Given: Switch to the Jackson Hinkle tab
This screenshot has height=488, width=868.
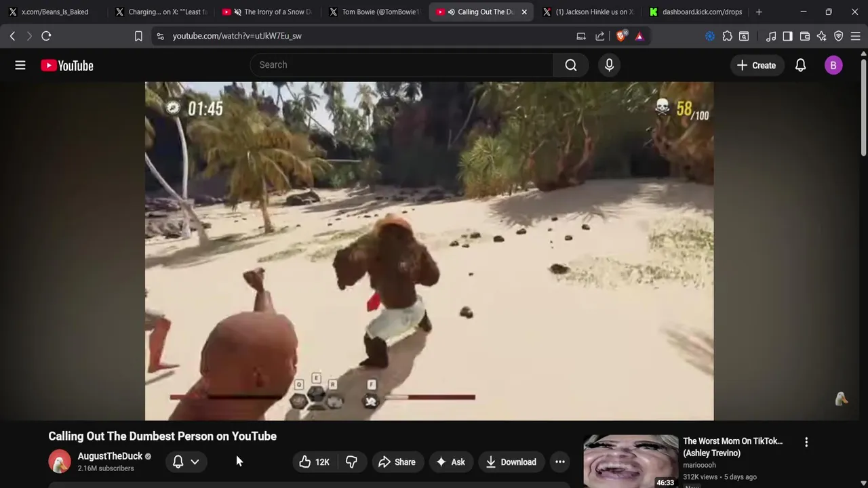Looking at the screenshot, I should 589,12.
